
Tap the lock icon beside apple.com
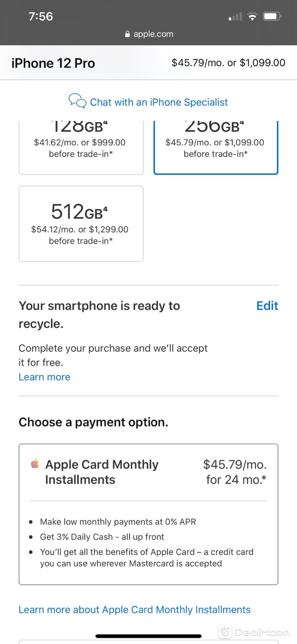tap(127, 34)
